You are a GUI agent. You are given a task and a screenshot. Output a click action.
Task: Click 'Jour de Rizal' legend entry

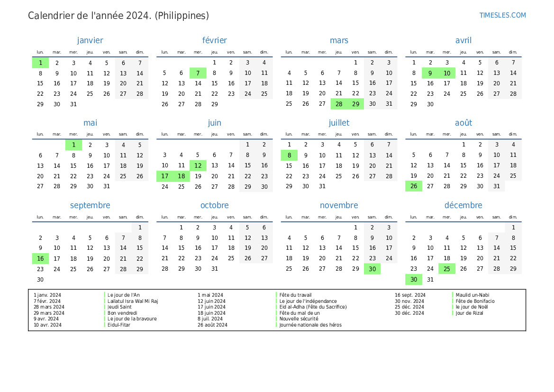click(x=469, y=313)
